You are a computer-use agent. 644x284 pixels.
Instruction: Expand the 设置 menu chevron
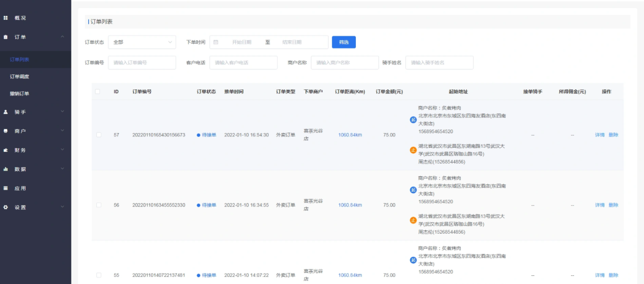point(62,207)
